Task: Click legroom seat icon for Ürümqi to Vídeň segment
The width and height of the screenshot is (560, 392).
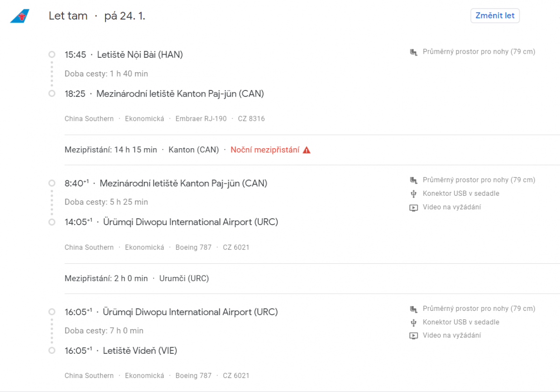Action: [x=413, y=309]
